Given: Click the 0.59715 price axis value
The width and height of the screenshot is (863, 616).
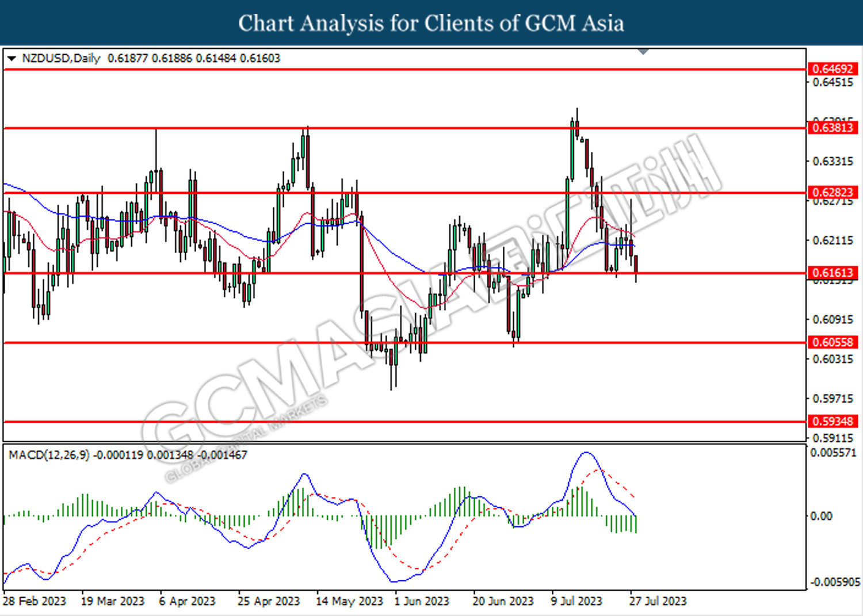Looking at the screenshot, I should tap(833, 398).
